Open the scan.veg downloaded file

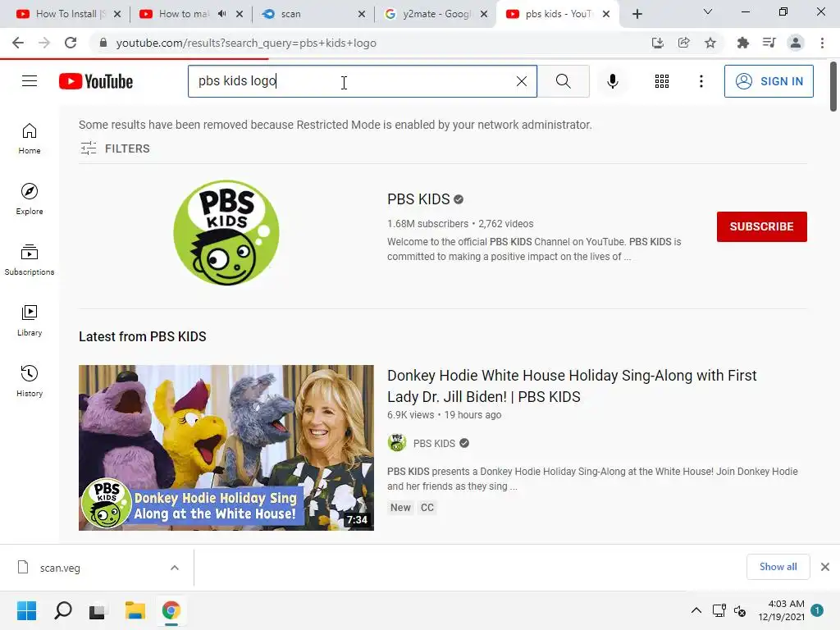point(60,568)
